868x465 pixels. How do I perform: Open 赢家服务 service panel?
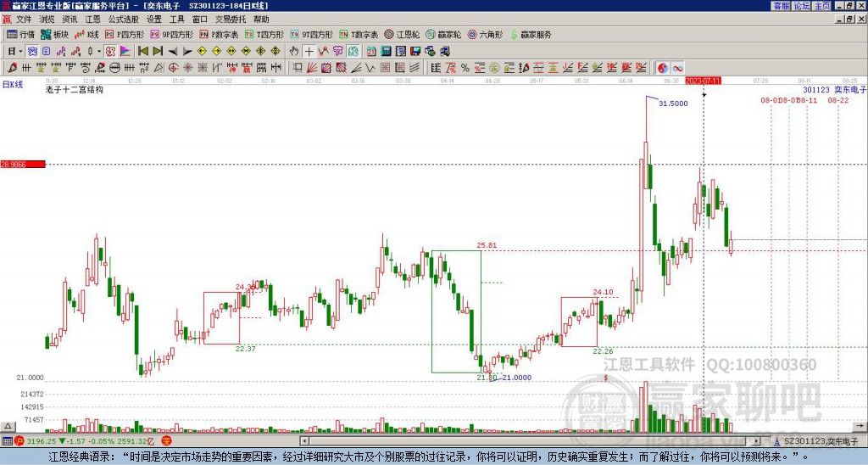tap(531, 34)
